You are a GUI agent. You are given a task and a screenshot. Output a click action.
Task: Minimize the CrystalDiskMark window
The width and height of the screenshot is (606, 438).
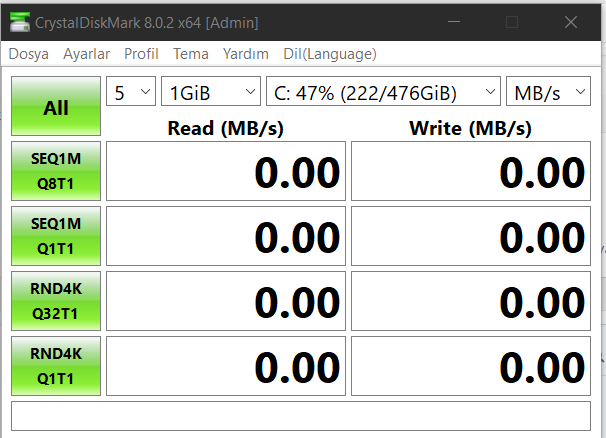point(454,22)
